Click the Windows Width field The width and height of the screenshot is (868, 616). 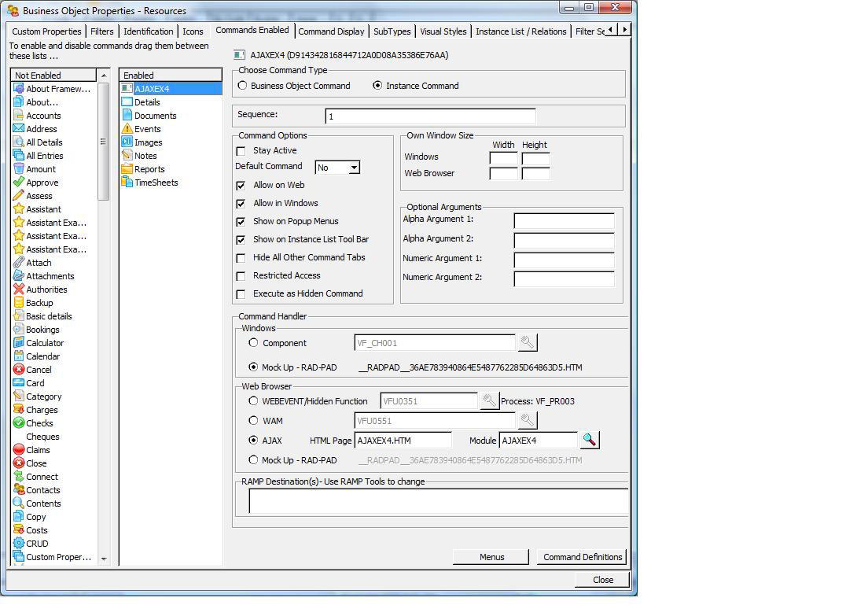pos(504,158)
